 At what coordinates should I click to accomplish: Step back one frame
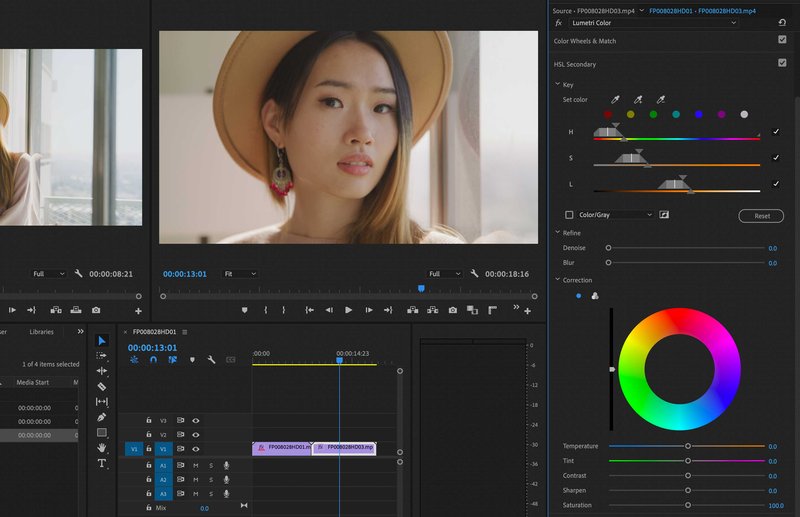point(329,310)
